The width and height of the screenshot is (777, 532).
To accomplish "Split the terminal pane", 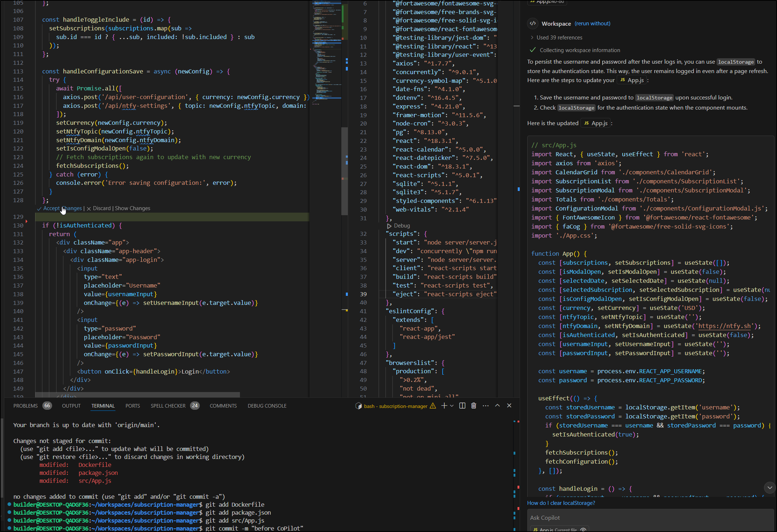I will click(x=462, y=406).
